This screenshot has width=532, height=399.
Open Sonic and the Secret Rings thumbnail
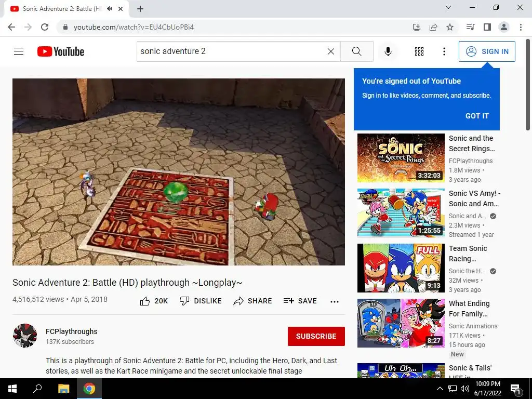coord(401,158)
